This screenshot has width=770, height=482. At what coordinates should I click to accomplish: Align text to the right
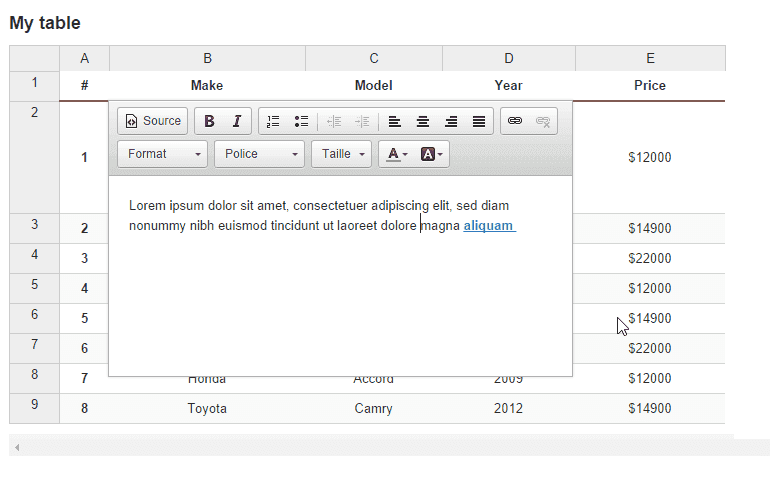tap(451, 121)
